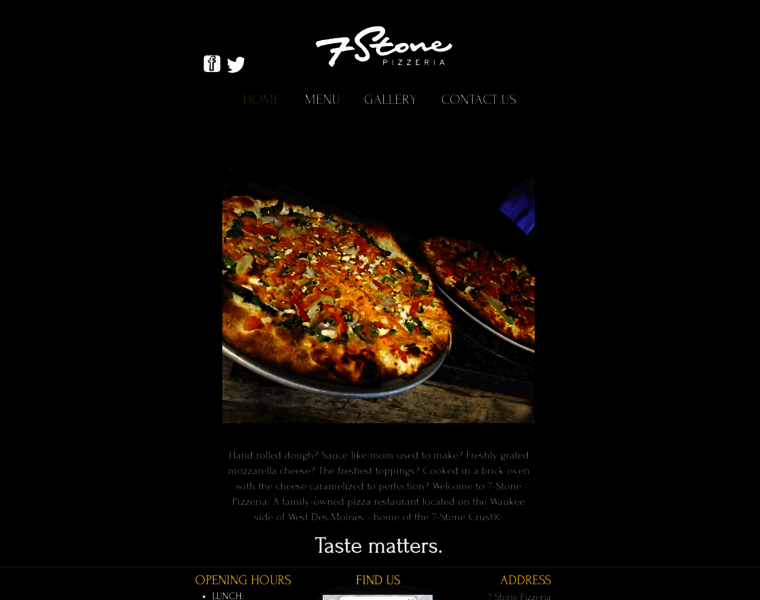Screen dimensions: 760x600
Task: Select the ADDRESS heading
Action: (x=525, y=580)
